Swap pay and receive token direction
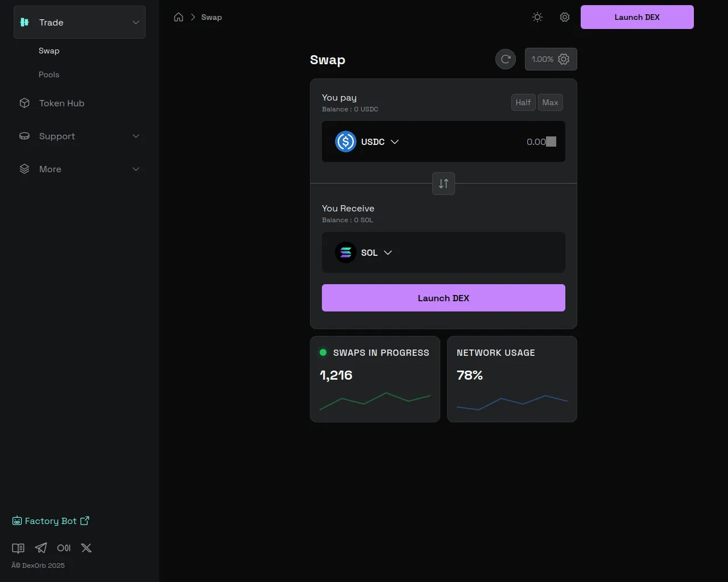This screenshot has width=728, height=582. click(x=444, y=184)
